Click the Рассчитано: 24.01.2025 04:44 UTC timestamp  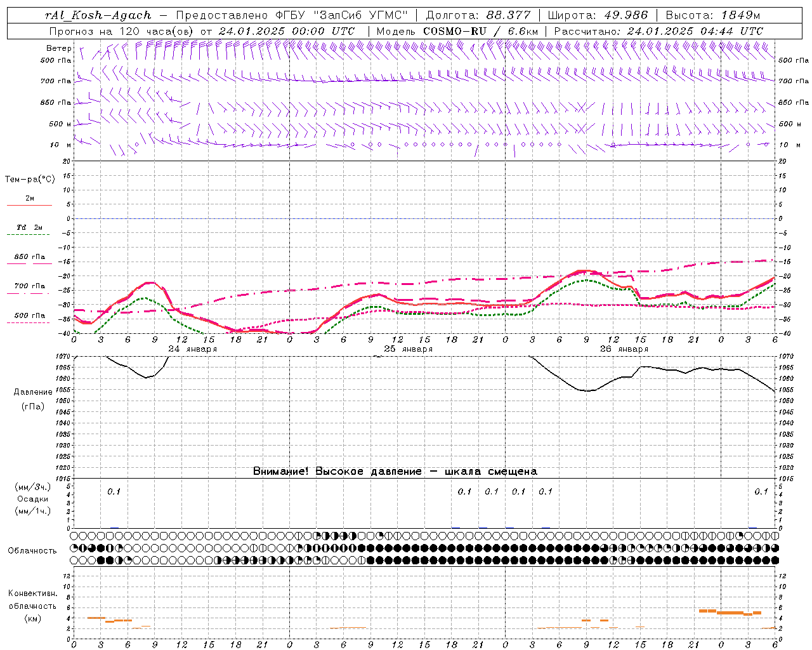coord(658,31)
